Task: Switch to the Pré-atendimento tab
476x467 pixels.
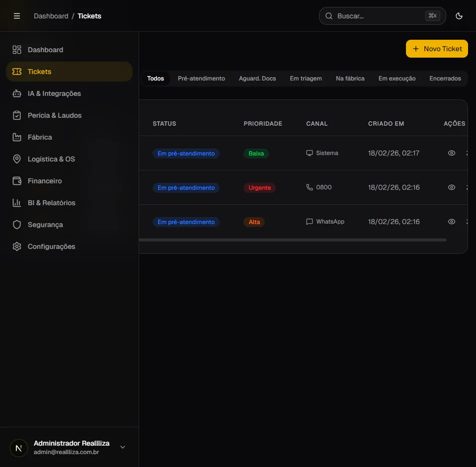Action: click(x=201, y=78)
